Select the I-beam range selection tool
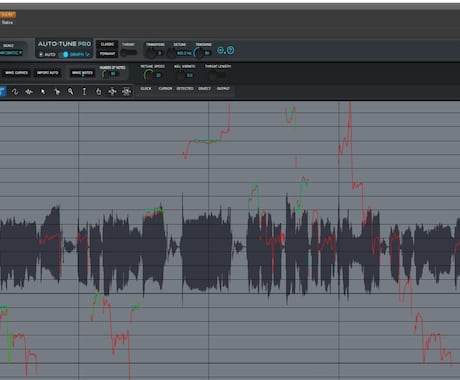 (84, 92)
